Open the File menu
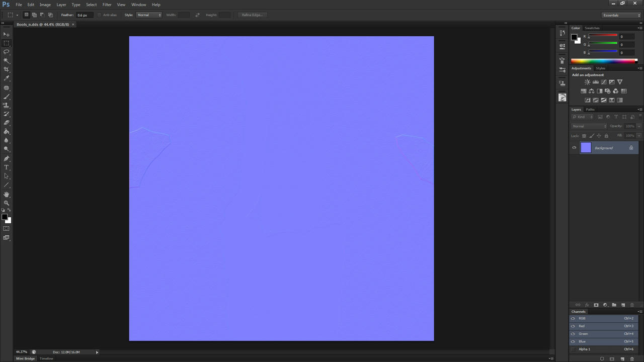This screenshot has height=362, width=644. point(19,5)
